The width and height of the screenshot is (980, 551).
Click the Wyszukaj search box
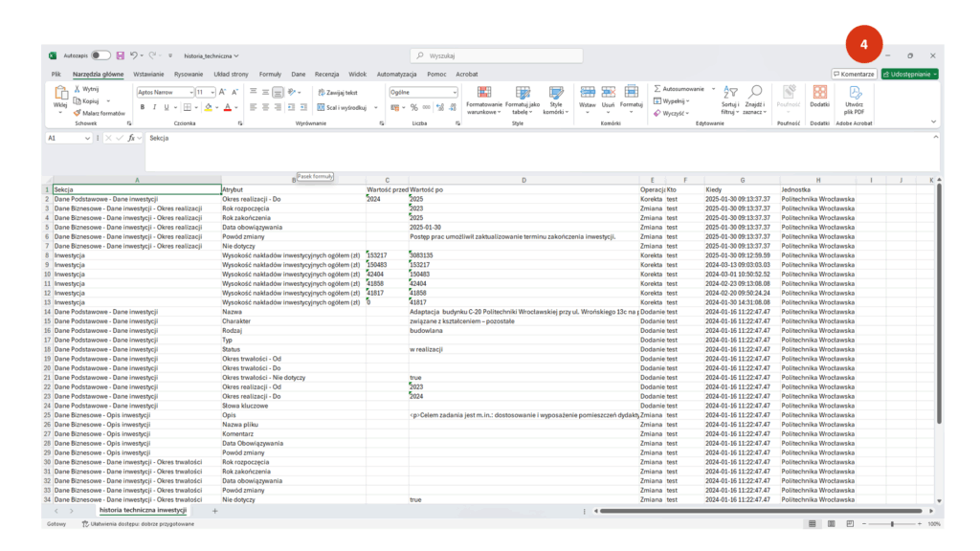tap(497, 55)
